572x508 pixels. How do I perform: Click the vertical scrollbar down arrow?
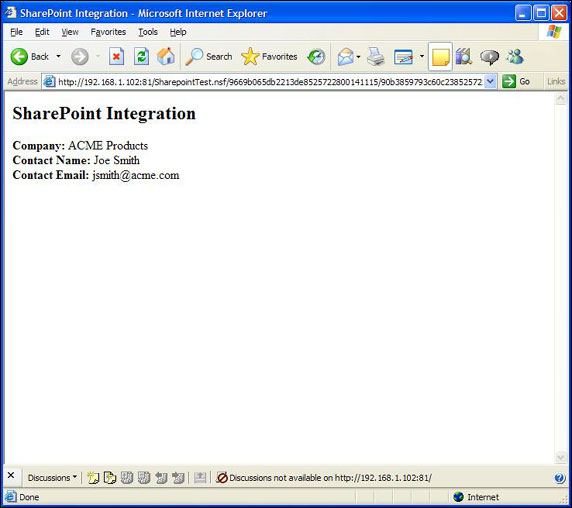[x=560, y=457]
